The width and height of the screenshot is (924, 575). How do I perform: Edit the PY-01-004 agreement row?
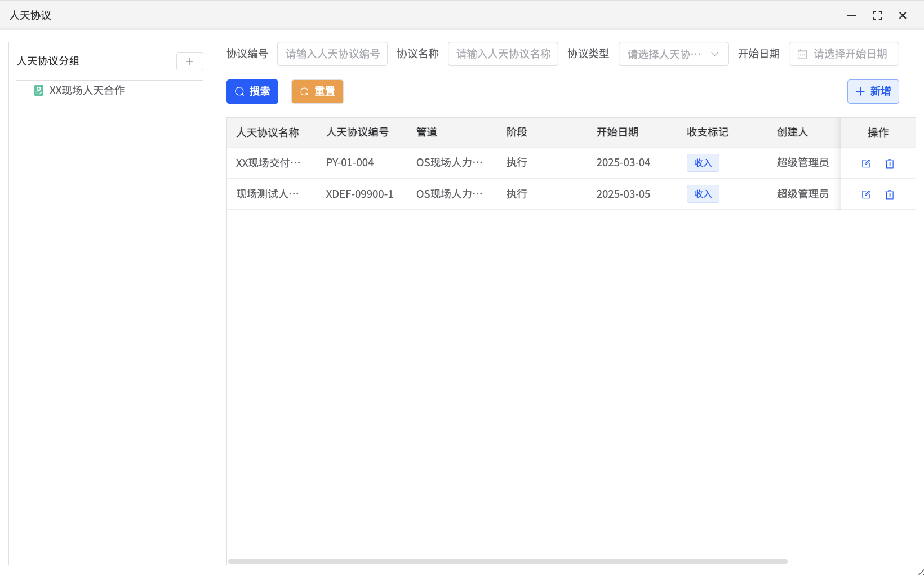tap(866, 163)
